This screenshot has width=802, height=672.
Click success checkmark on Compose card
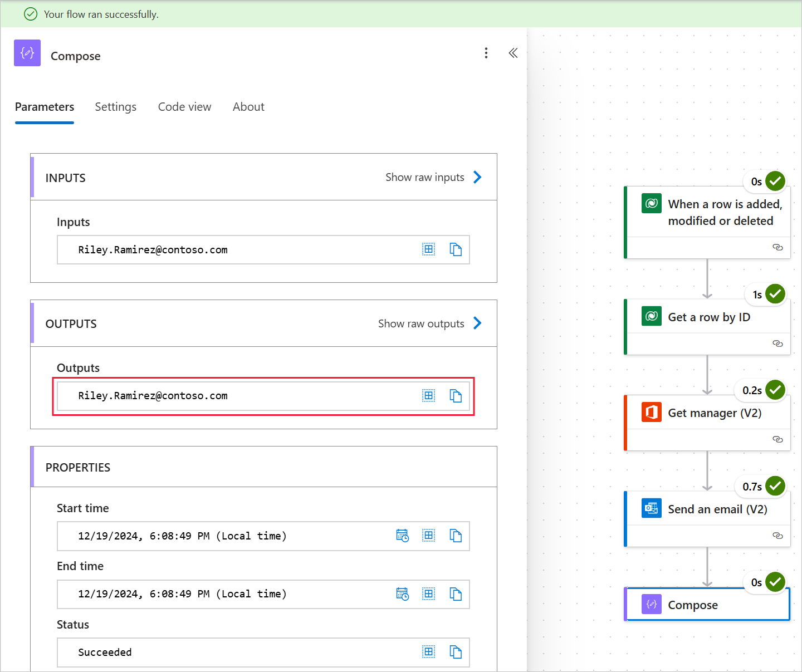coord(775,582)
